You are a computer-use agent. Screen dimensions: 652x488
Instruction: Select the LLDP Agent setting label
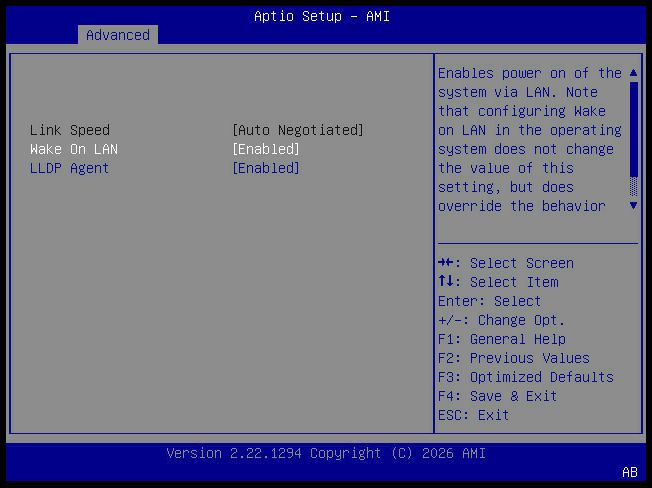tap(69, 168)
